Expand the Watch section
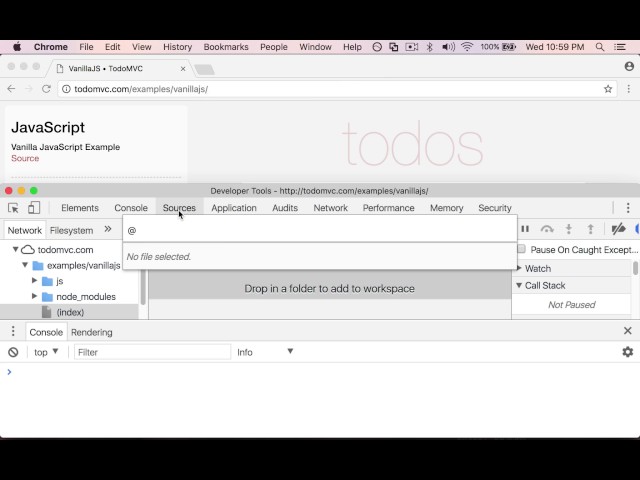Screen dimensions: 640x480 [x=520, y=268]
